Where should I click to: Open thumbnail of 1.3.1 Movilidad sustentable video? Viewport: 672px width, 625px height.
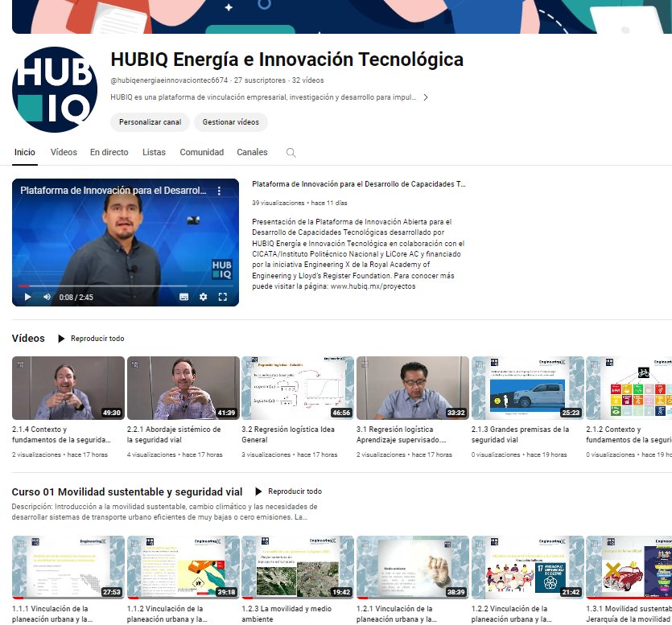click(629, 567)
